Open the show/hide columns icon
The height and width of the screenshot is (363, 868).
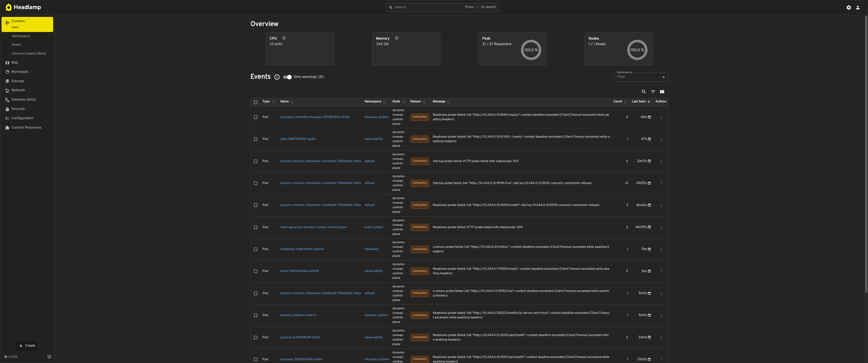pyautogui.click(x=662, y=92)
